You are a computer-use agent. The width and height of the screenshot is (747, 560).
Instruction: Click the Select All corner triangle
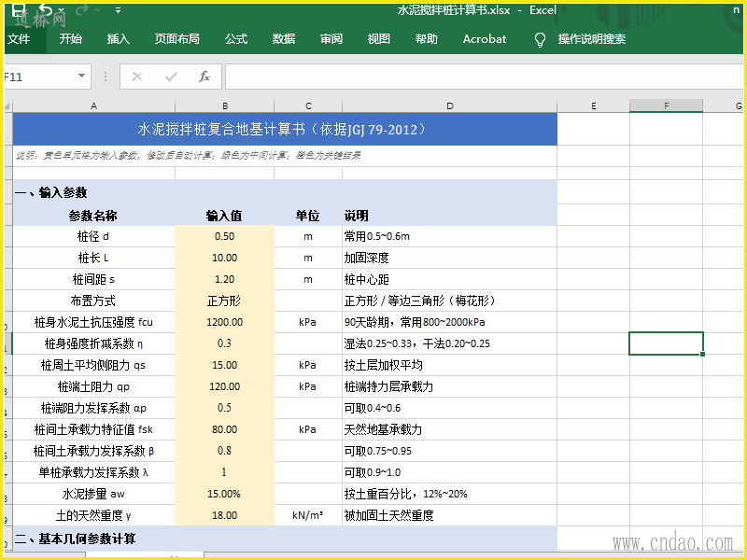click(x=8, y=106)
